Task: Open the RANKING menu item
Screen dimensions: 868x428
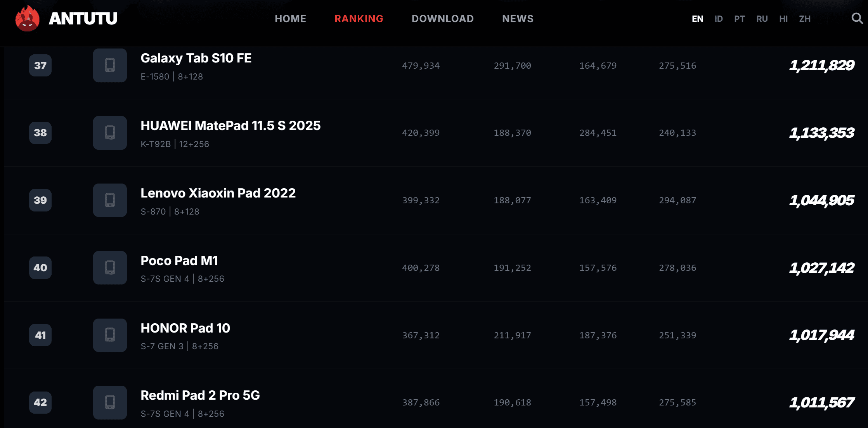Action: coord(359,19)
